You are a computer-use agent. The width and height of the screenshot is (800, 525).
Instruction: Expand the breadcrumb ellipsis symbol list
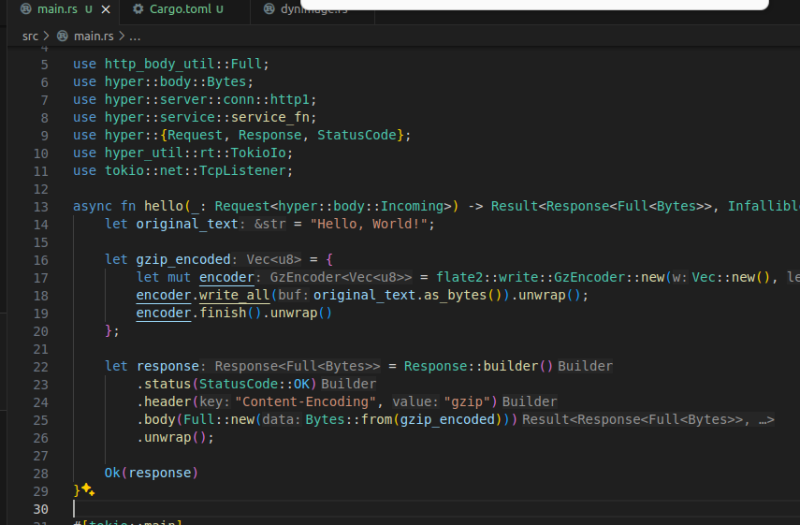[135, 36]
